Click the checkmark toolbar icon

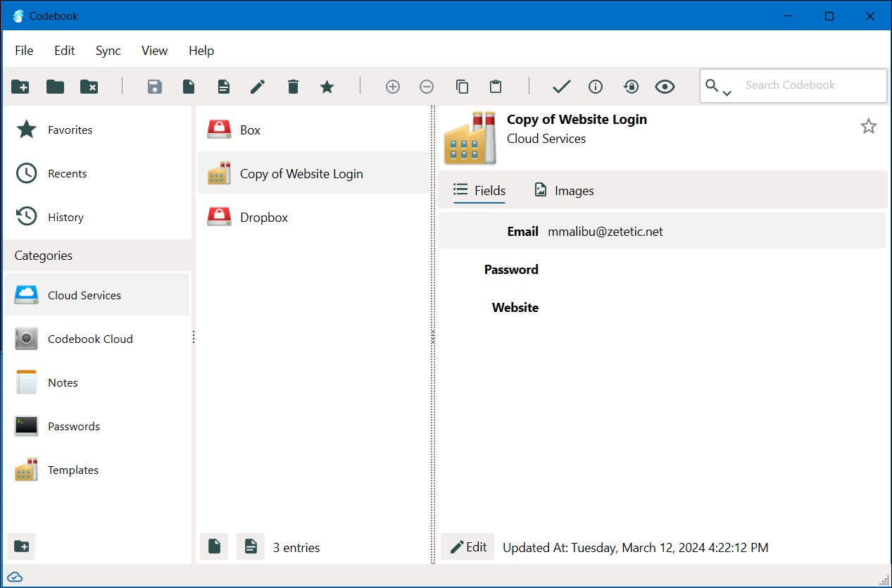click(x=561, y=87)
